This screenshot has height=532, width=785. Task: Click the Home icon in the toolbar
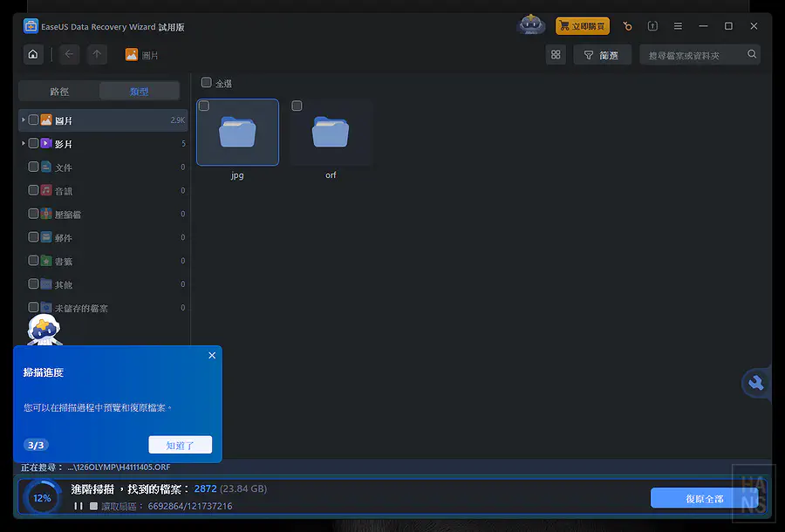click(x=33, y=55)
